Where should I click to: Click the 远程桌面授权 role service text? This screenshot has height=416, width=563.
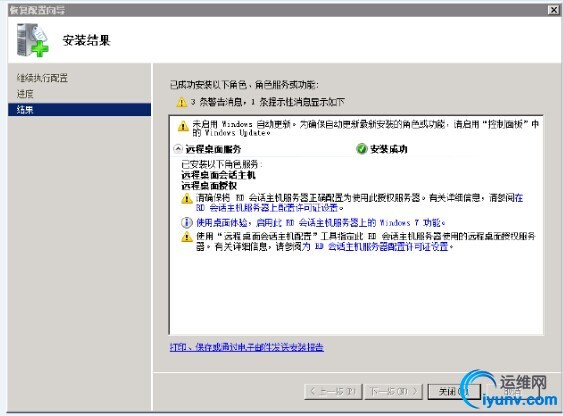click(x=209, y=186)
